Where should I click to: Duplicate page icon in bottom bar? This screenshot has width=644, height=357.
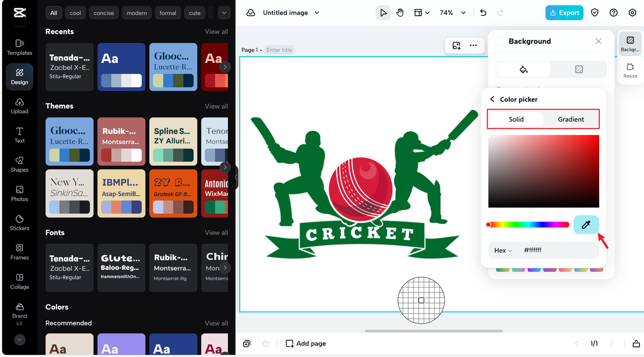[x=247, y=343]
